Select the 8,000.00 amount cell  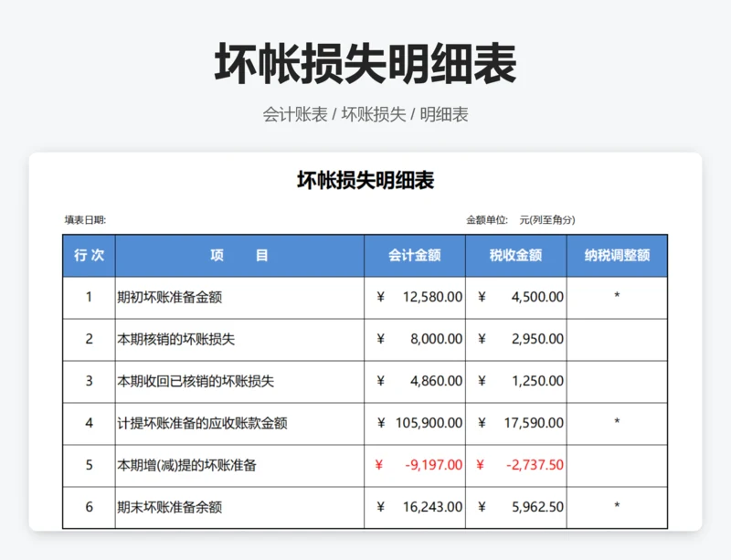click(415, 340)
